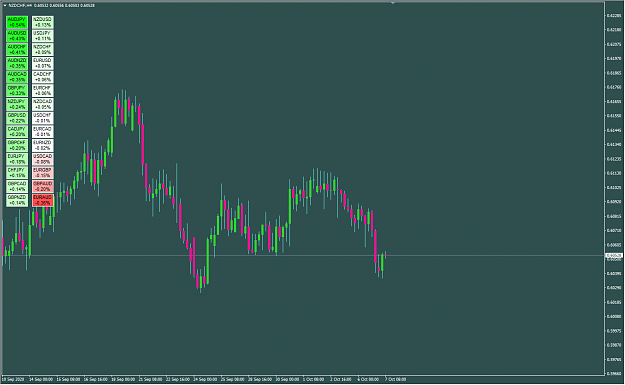625x385 pixels.
Task: Open the EURJPY pair tile
Action: coord(17,159)
